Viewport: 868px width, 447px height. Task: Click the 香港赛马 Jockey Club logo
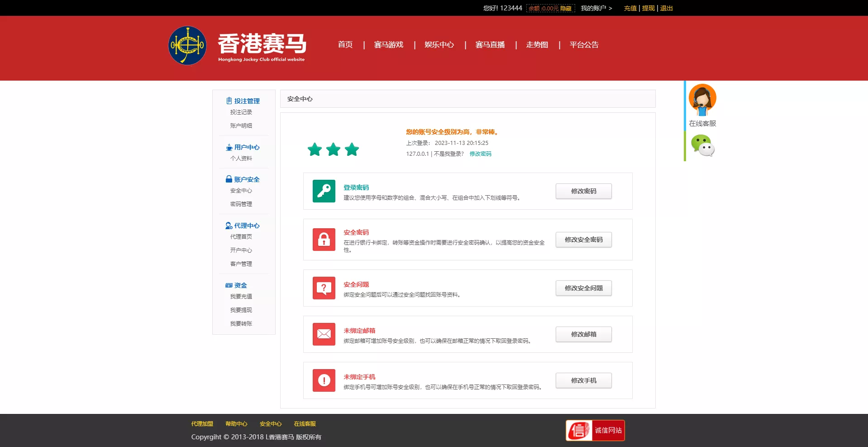coord(187,45)
